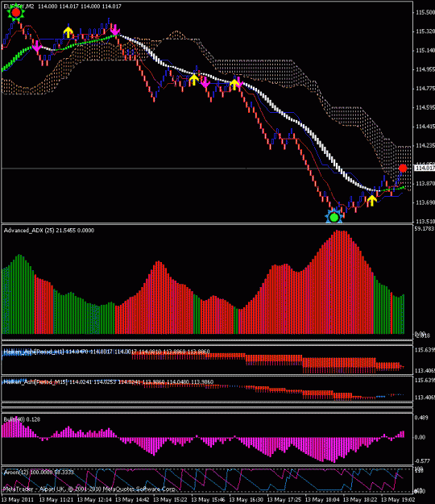This screenshot has width=435, height=504.
Task: Click the 114.235 price axis label
Action: (x=425, y=145)
